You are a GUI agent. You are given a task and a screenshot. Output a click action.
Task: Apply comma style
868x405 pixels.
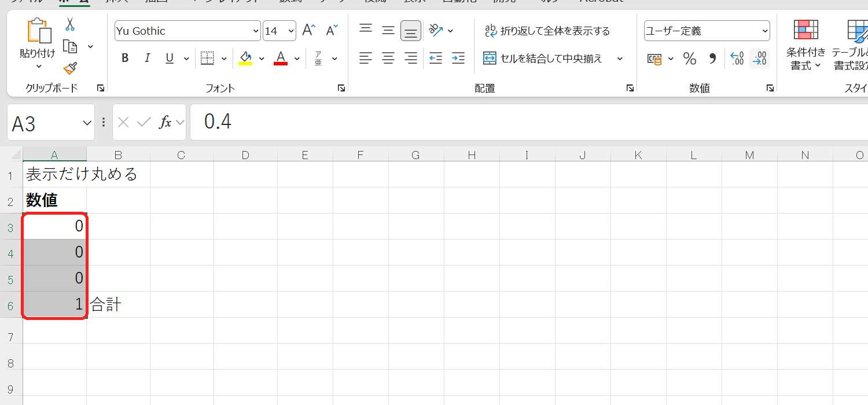(712, 58)
